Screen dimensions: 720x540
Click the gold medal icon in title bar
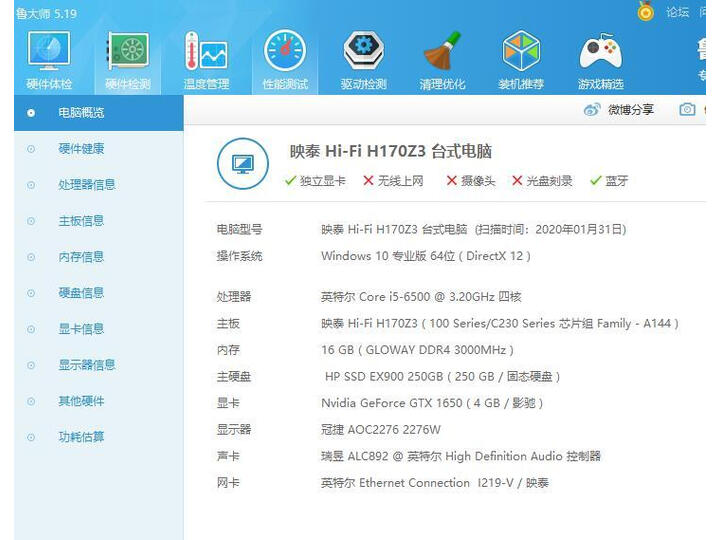pos(646,11)
